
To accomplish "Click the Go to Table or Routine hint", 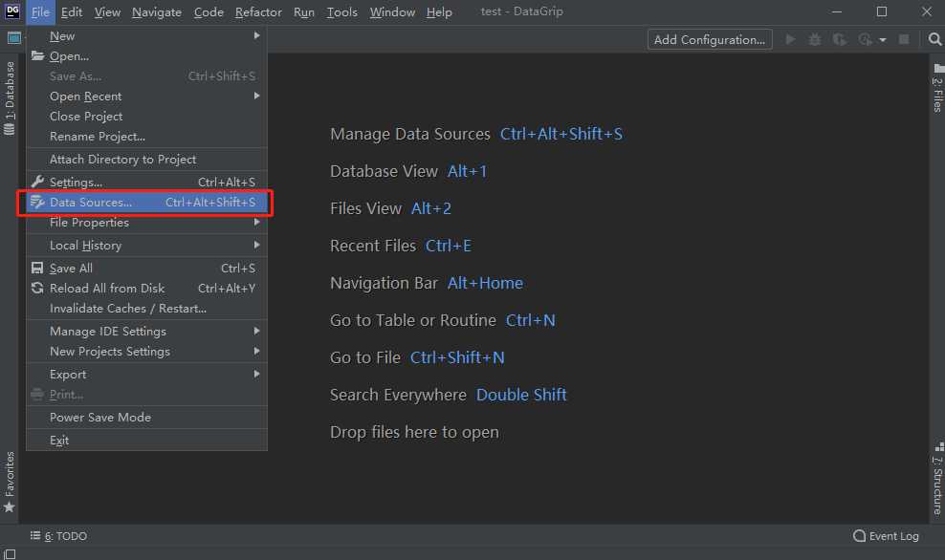I will tap(442, 320).
